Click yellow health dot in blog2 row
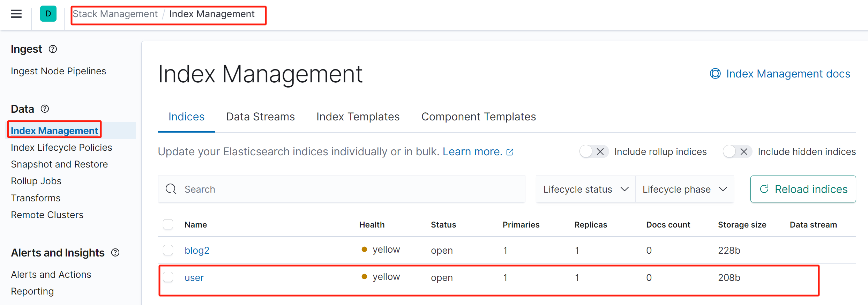 click(364, 250)
